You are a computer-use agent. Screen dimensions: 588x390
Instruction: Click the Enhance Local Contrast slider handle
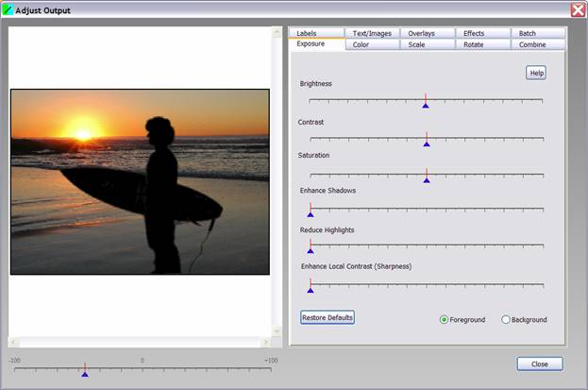(x=311, y=290)
